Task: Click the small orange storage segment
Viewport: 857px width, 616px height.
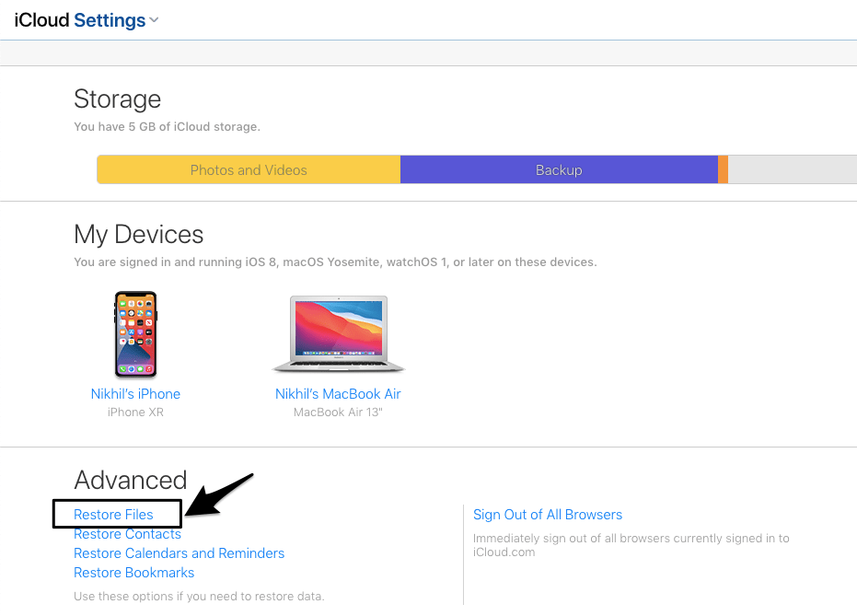Action: point(723,170)
